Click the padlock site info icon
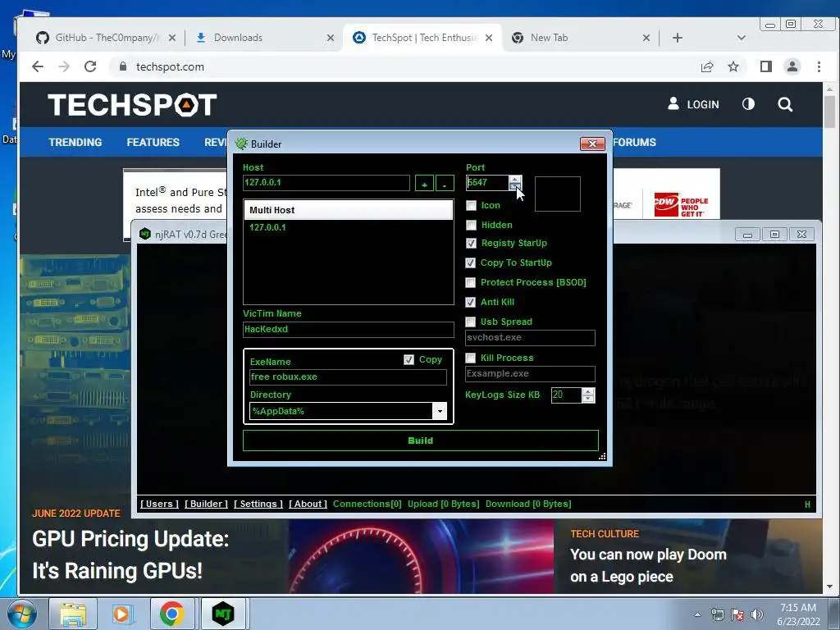840x630 pixels. point(123,66)
